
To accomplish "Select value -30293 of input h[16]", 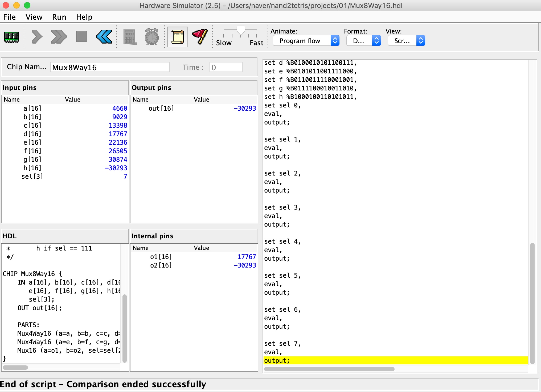I will (116, 168).
